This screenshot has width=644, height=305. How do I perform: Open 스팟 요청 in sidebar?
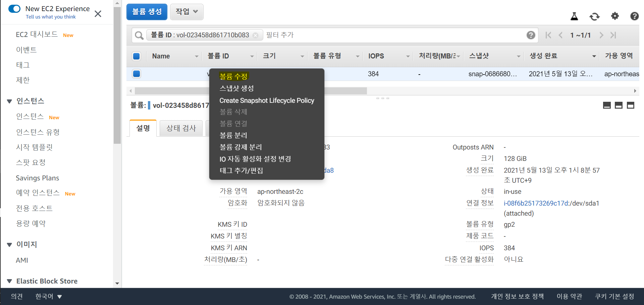(31, 163)
